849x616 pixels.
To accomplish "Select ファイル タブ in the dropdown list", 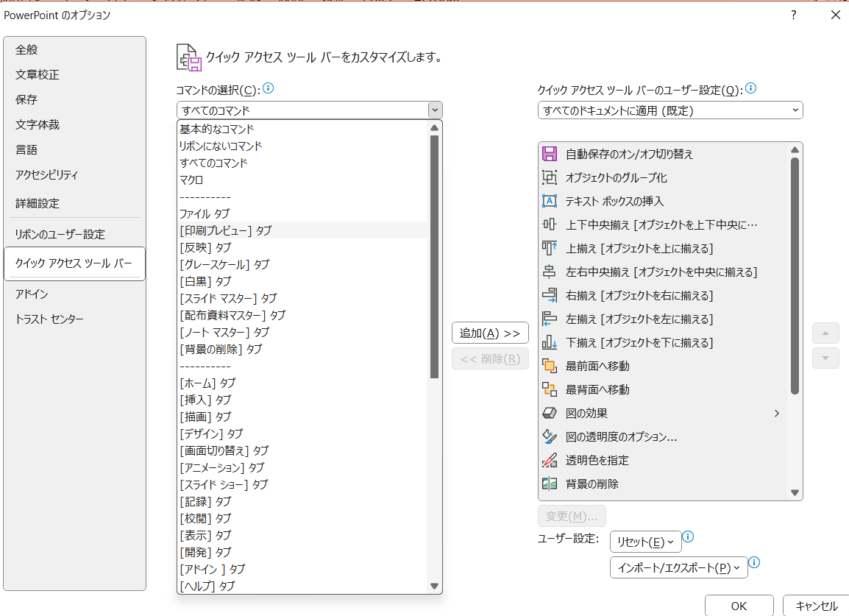I will pos(302,213).
